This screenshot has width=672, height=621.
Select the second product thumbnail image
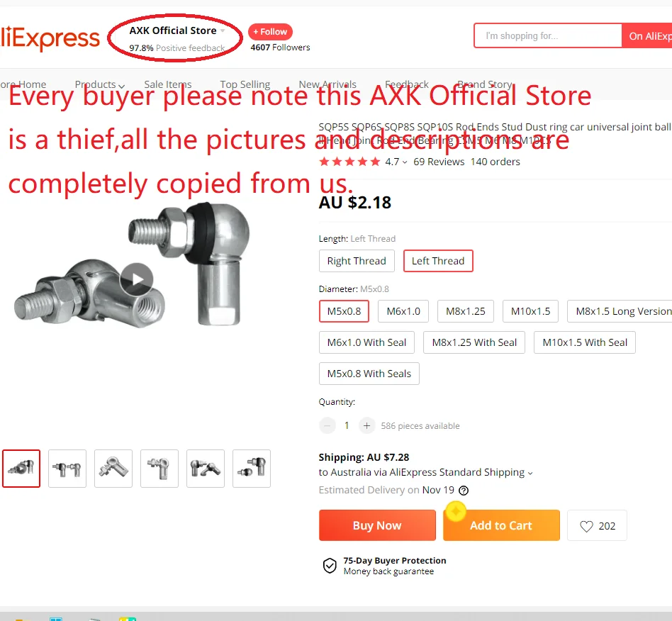67,469
